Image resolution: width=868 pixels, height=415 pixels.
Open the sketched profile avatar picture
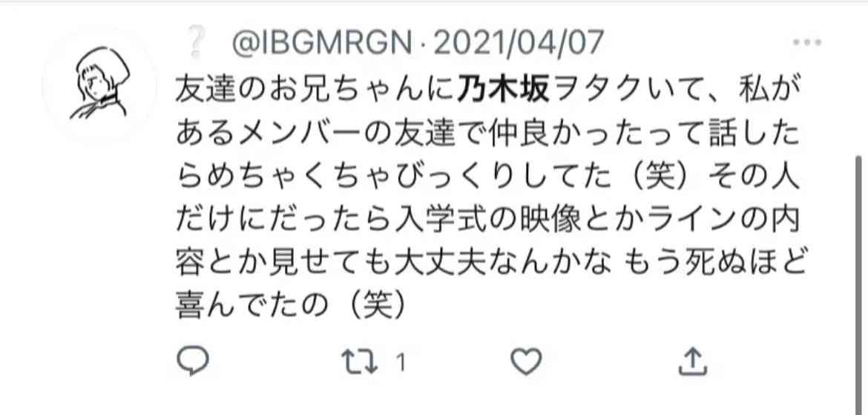(99, 83)
